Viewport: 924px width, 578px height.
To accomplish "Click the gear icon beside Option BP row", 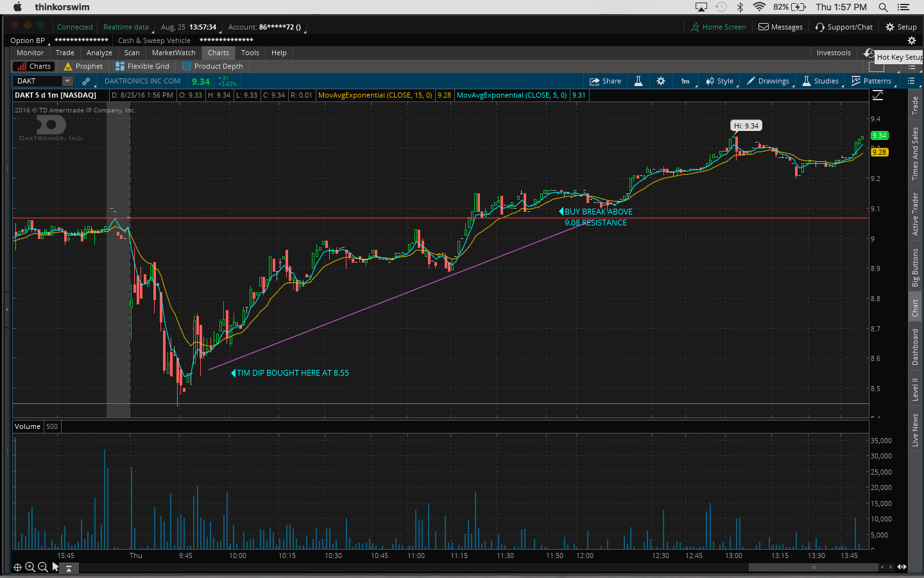I will click(x=912, y=40).
